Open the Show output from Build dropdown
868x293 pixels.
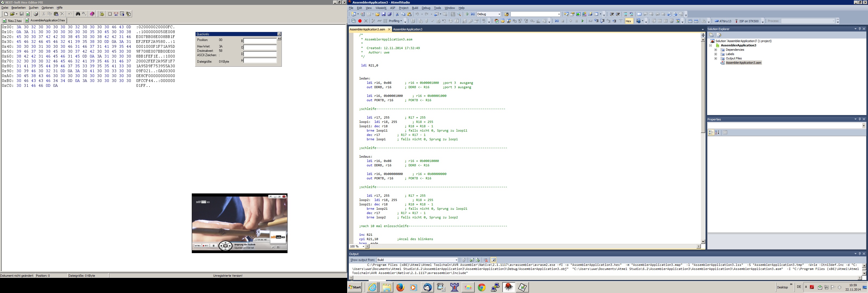(x=417, y=260)
